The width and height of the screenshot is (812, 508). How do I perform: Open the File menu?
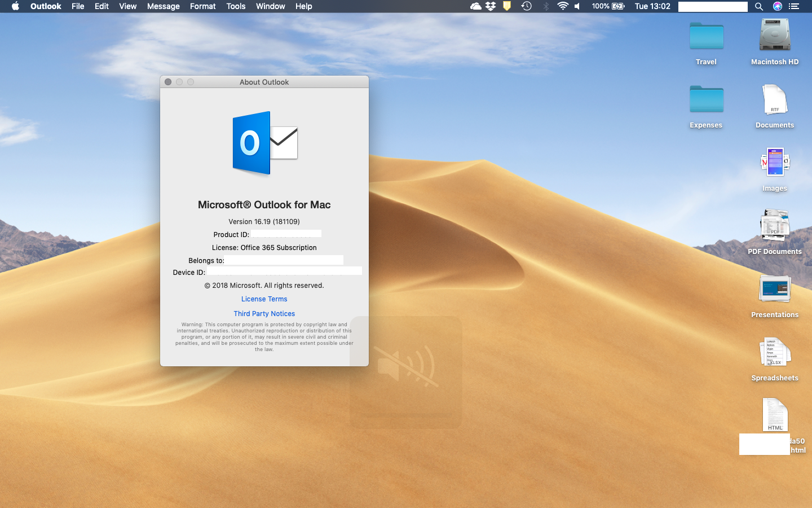pos(78,6)
